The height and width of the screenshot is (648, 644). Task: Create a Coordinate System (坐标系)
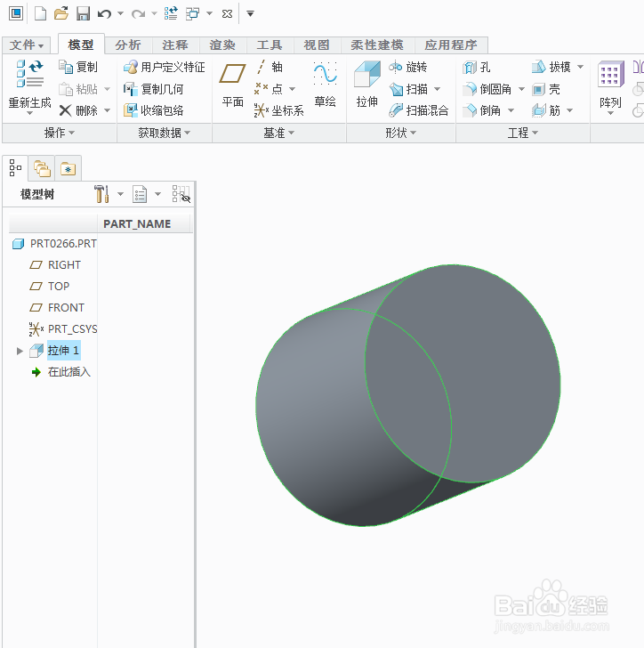(278, 110)
